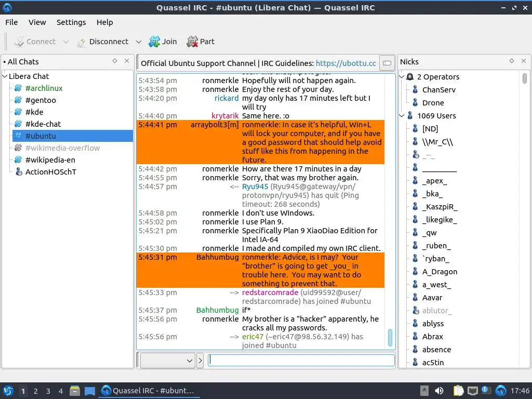The width and height of the screenshot is (532, 399).
Task: Open the application launcher in taskbar
Action: 8,391
